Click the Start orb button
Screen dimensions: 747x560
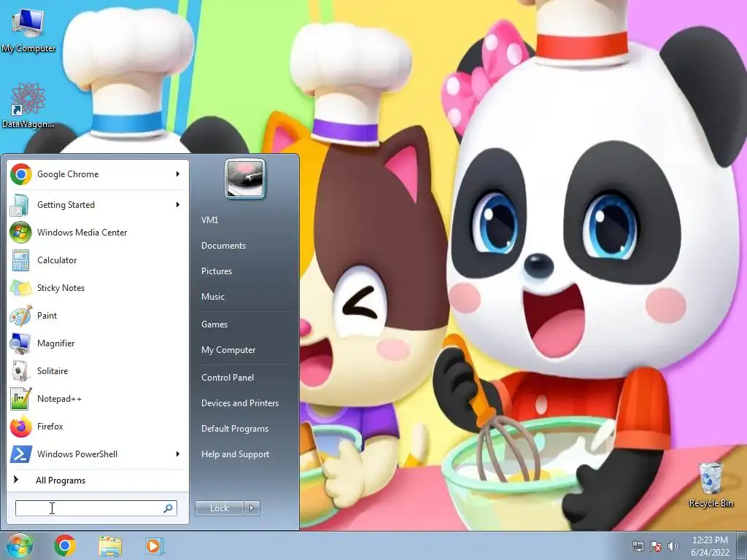point(19,545)
